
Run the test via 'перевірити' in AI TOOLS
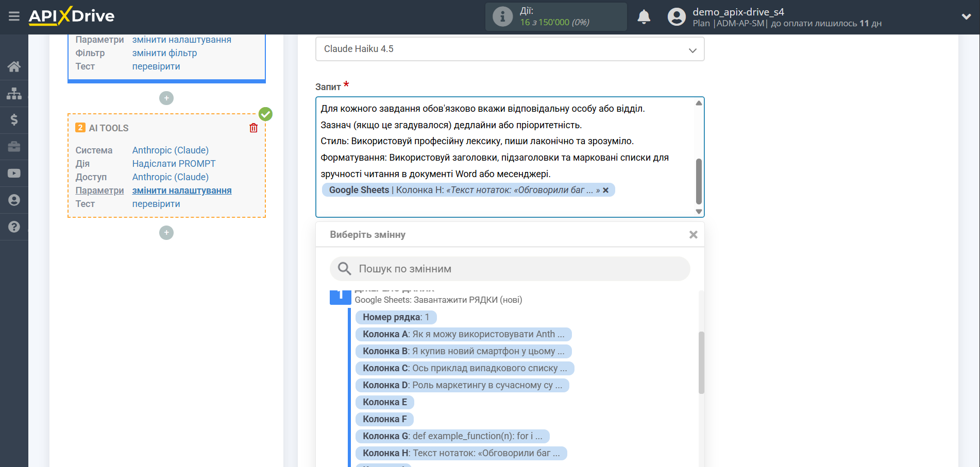(156, 203)
